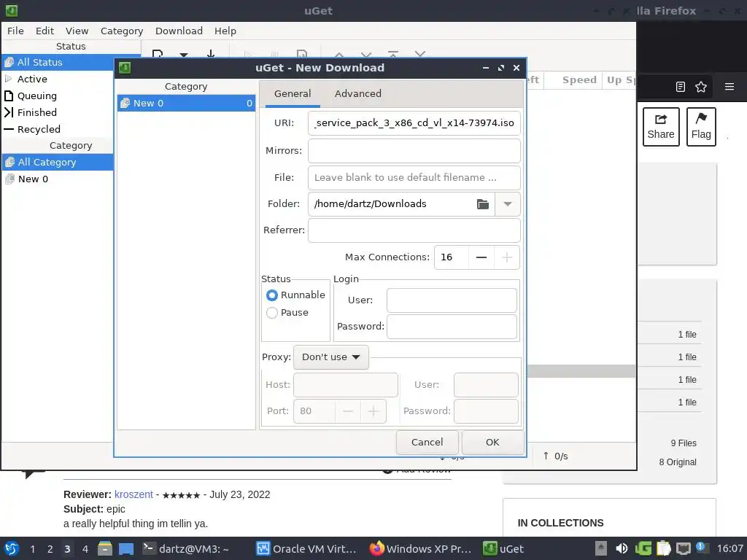Open the volume control in system tray
The height and width of the screenshot is (560, 747).
(622, 548)
